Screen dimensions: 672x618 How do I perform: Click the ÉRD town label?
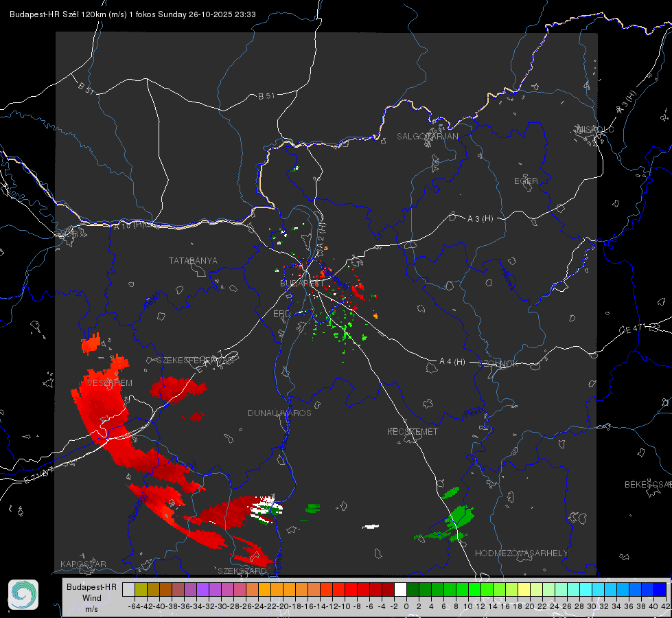pyautogui.click(x=281, y=314)
